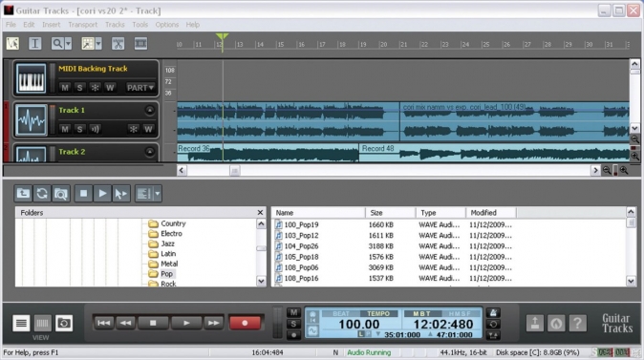Select the I-beam time selection tool
644x360 pixels.
tap(35, 43)
